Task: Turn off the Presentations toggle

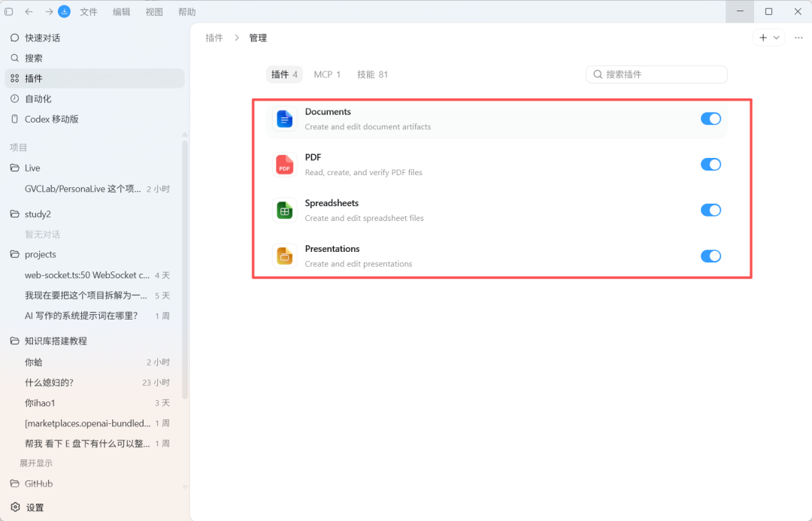Action: (x=710, y=256)
